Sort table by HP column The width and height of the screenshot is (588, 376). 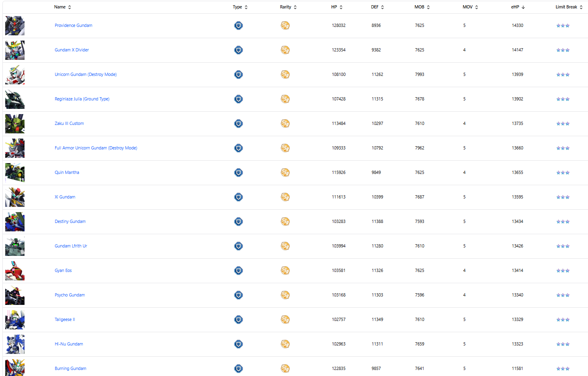(x=337, y=7)
